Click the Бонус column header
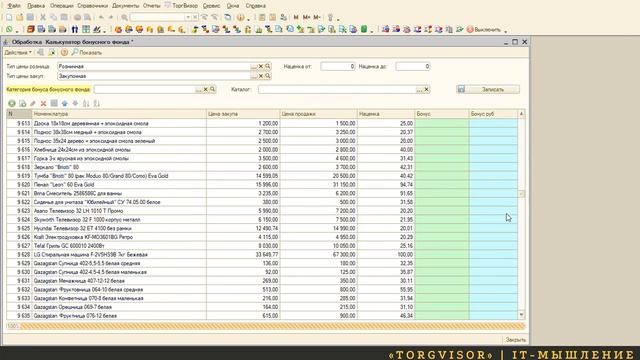 [442, 114]
